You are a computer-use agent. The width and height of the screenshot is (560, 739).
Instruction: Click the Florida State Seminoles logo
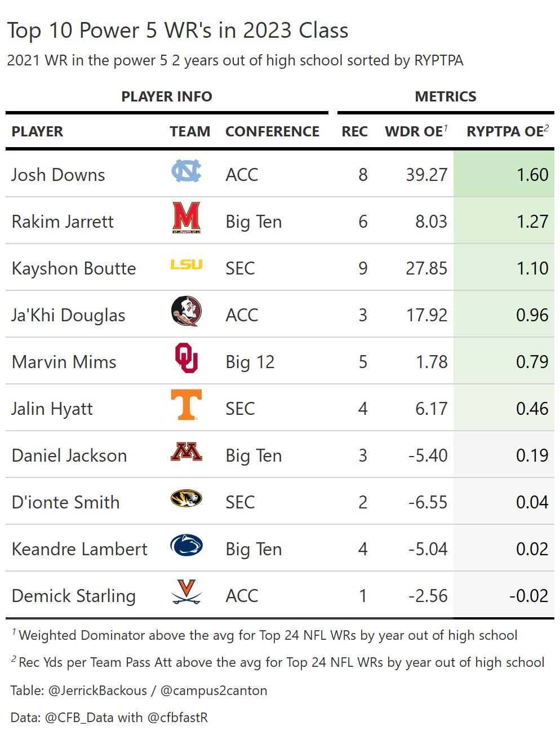186,311
